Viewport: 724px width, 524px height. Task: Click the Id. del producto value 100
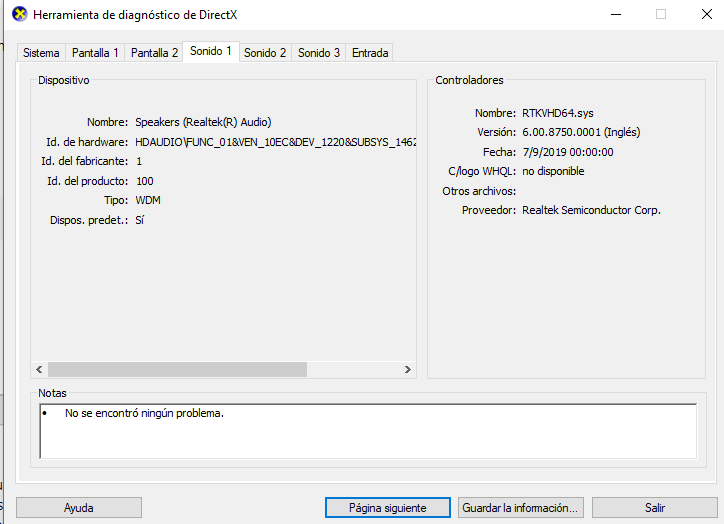[x=145, y=181]
